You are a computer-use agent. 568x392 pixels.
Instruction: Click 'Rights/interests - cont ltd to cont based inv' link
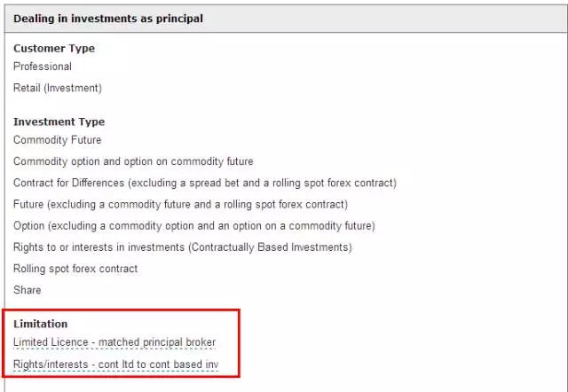pyautogui.click(x=116, y=365)
